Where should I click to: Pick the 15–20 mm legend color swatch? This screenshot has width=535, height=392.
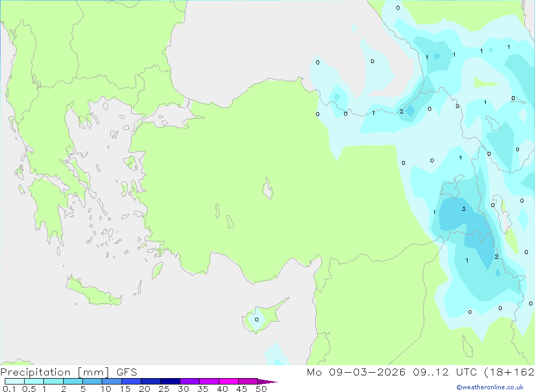132,381
